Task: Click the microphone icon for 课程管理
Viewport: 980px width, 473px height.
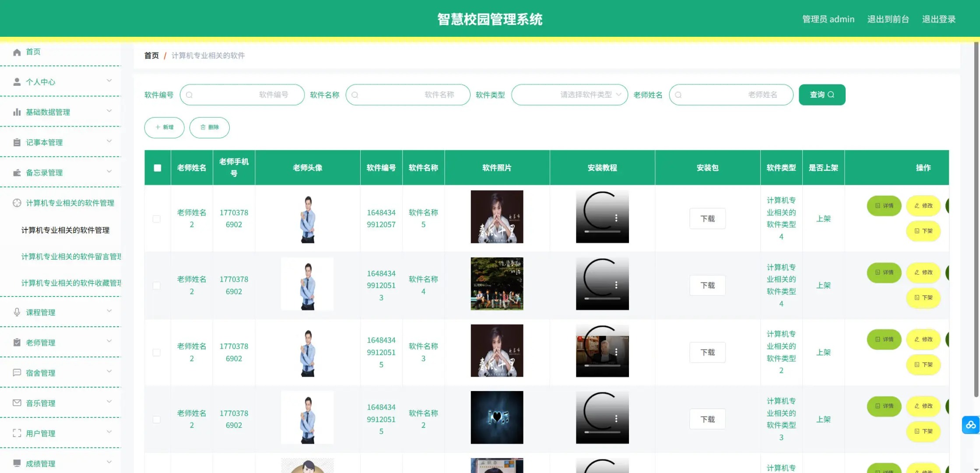Action: tap(17, 312)
